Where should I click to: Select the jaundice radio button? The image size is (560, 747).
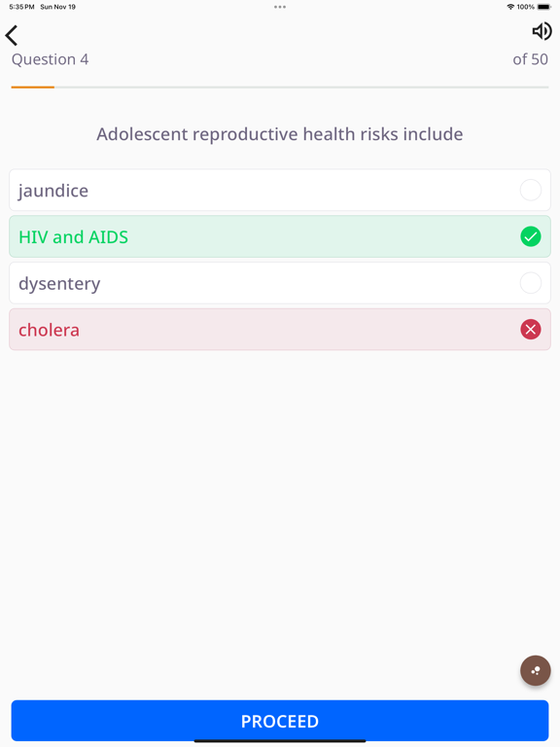[531, 190]
